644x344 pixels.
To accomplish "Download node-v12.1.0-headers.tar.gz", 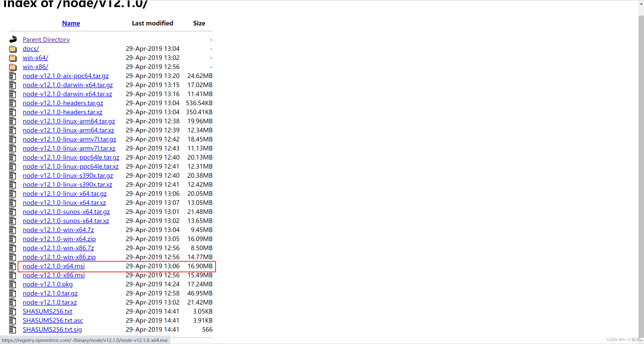I will pos(63,103).
